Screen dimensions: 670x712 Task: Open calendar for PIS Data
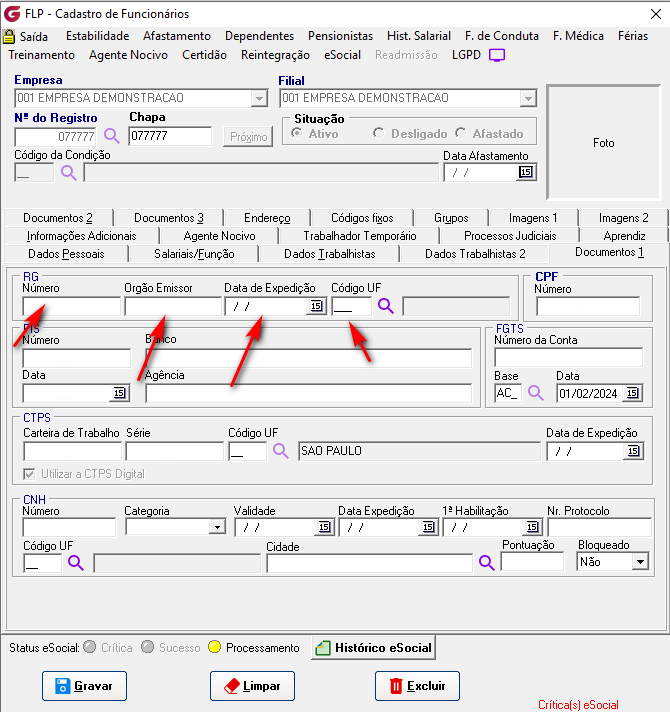(x=119, y=393)
